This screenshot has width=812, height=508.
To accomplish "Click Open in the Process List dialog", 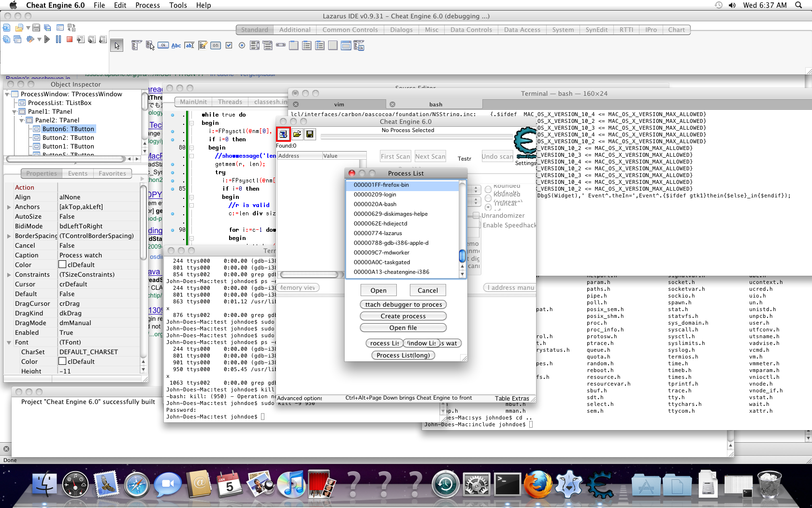I will pos(378,290).
